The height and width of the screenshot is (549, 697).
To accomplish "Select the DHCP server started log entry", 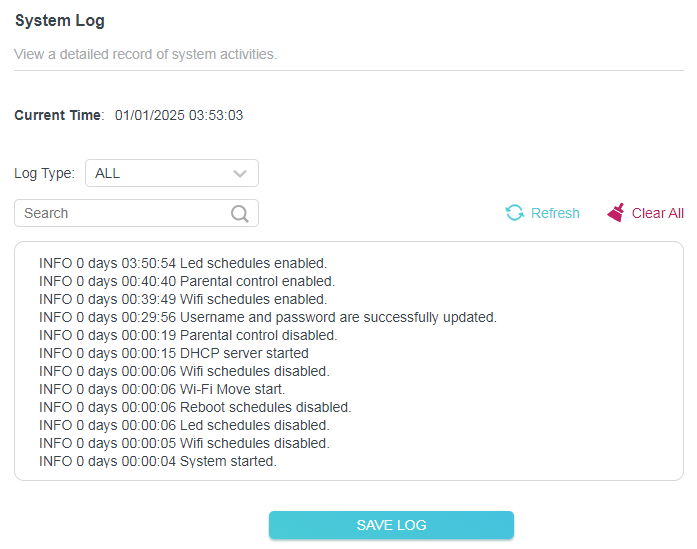I will point(174,353).
